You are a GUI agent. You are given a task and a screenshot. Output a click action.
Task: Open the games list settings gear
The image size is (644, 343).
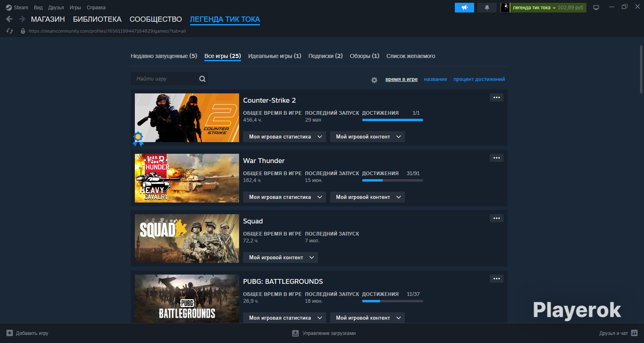point(374,80)
